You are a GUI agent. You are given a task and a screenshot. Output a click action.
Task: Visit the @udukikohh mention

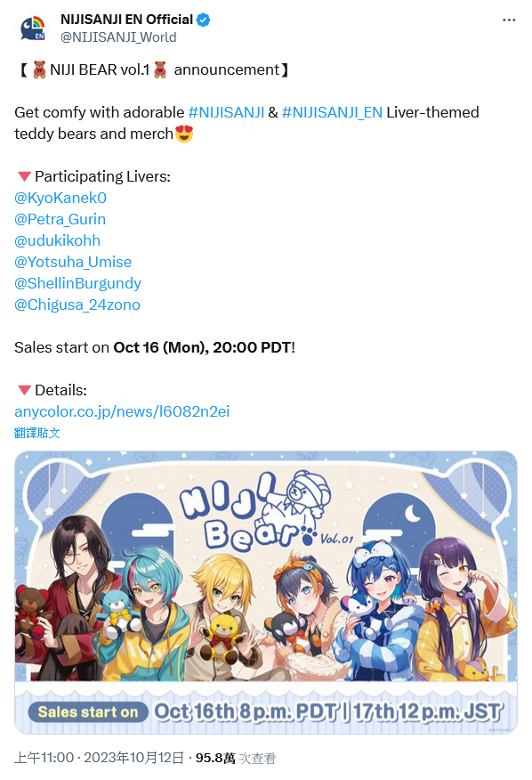[58, 240]
